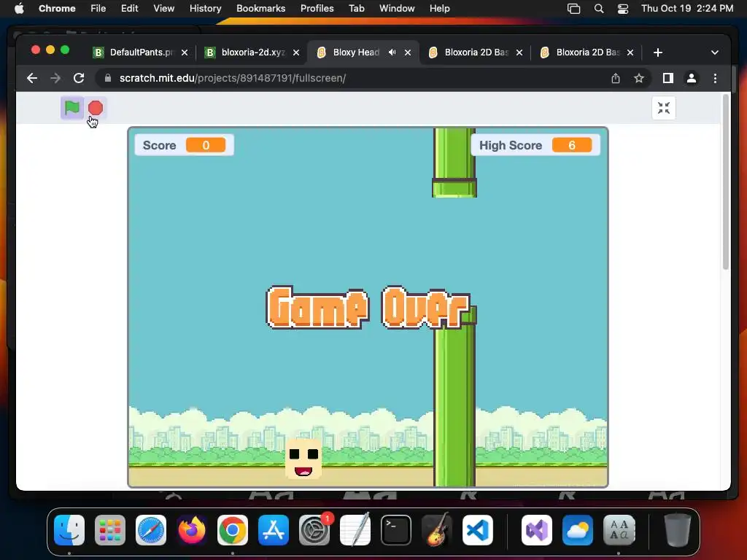
Task: View site information via lock icon
Action: 108,78
